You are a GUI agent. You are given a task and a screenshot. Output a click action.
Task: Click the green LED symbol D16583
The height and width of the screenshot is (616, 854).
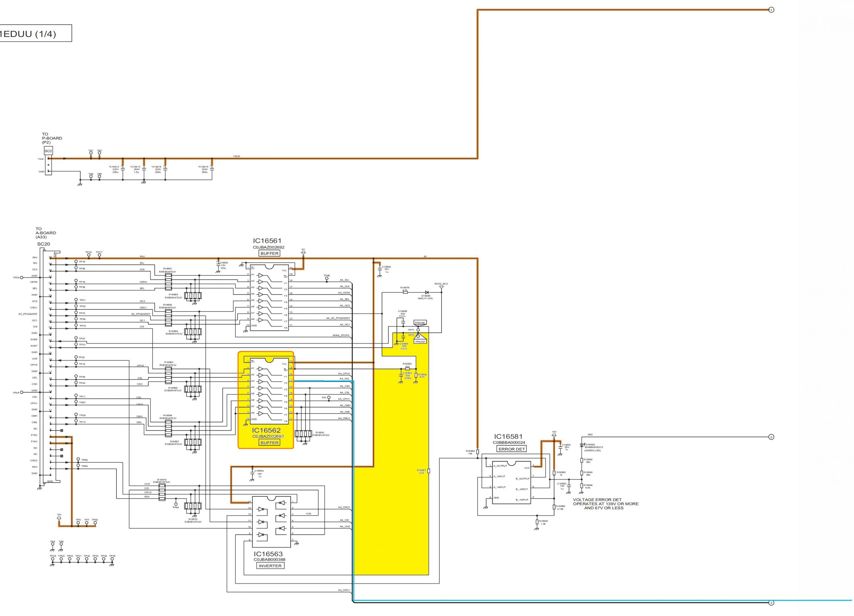(582, 445)
